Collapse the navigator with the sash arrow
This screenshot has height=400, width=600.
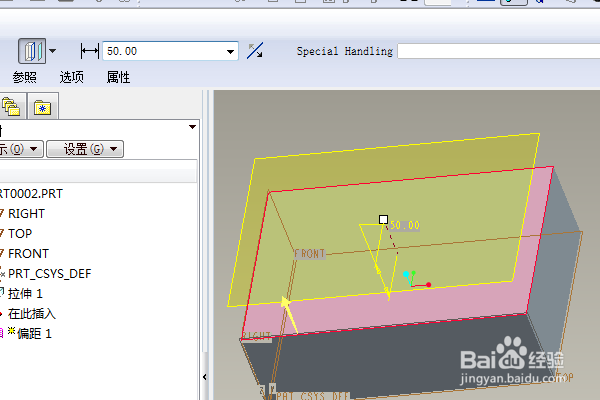pos(205,377)
